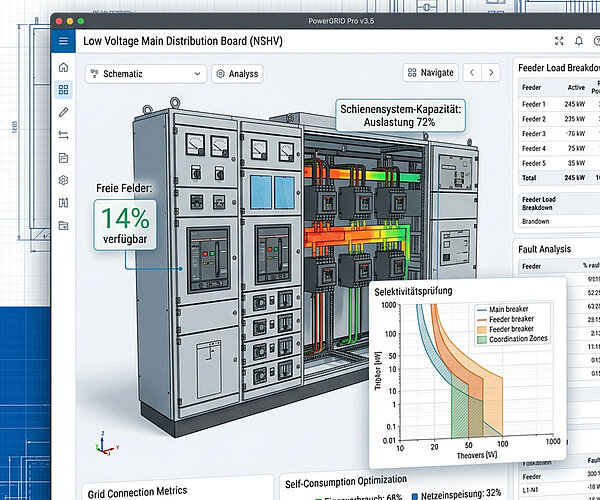Open the Schematic view dropdown
Screen dimensions: 600x500
pos(146,73)
